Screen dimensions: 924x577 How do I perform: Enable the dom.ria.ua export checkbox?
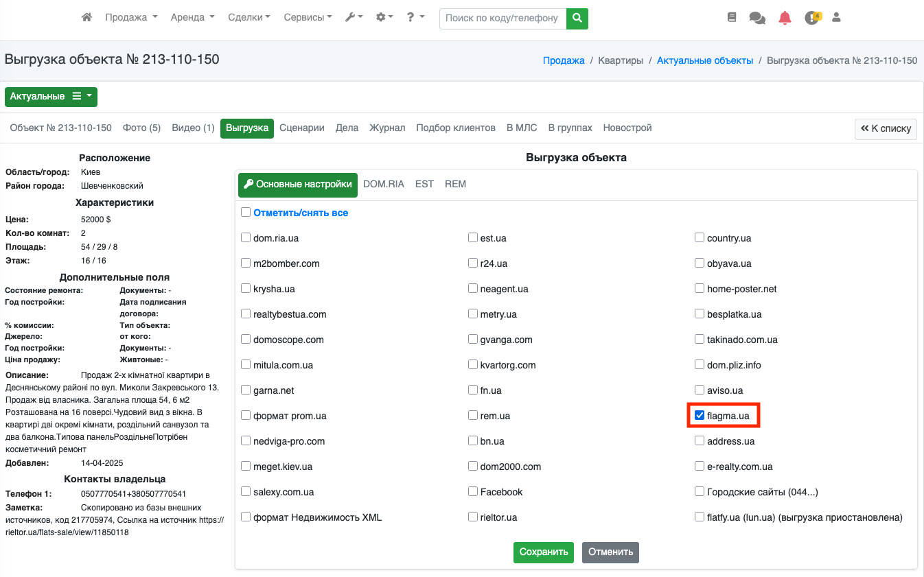[x=246, y=238]
